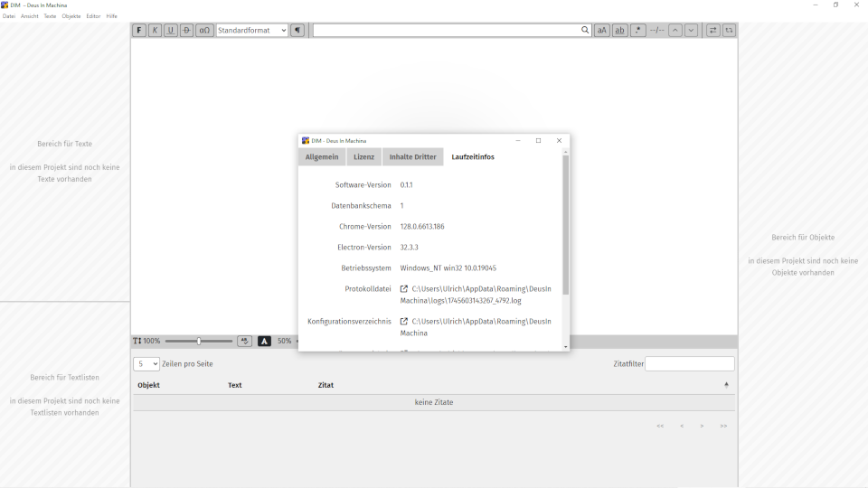
Task: Toggle bold formatting with the F button
Action: click(139, 31)
